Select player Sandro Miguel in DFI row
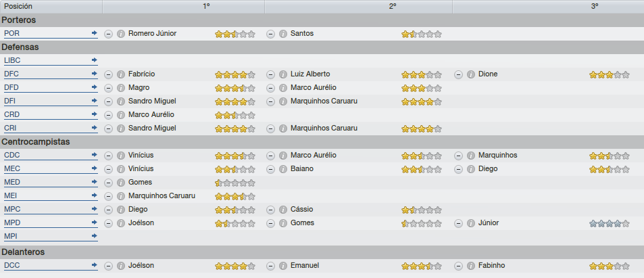 click(x=152, y=101)
